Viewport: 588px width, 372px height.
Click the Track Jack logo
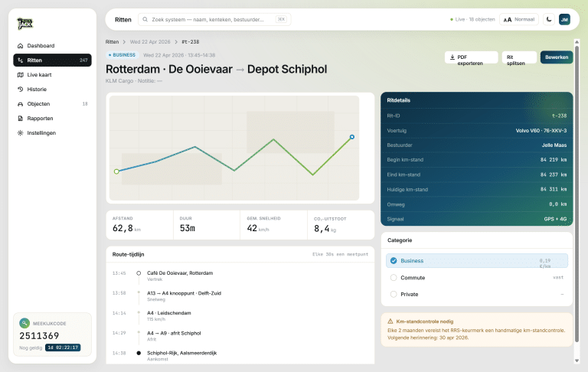coord(25,24)
